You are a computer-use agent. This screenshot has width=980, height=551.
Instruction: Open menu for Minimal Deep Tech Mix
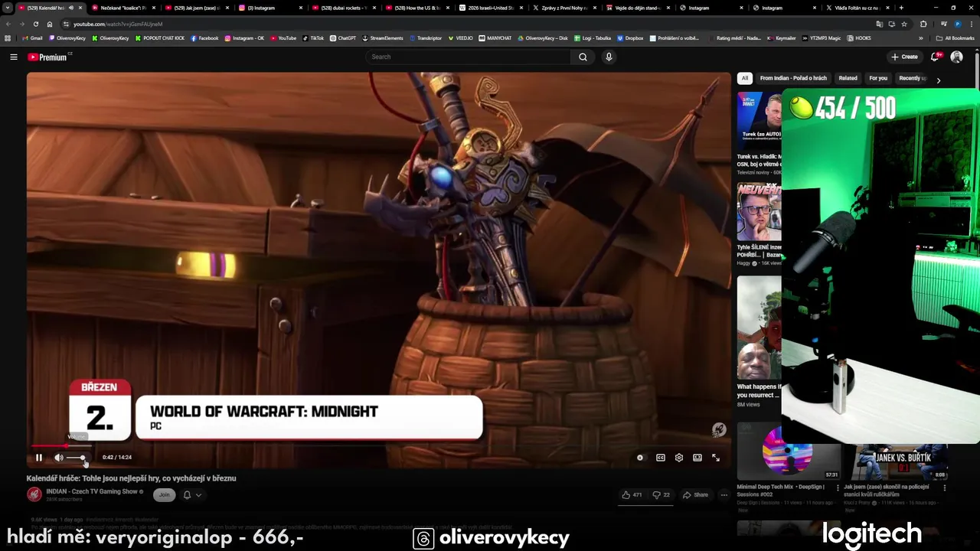click(837, 487)
